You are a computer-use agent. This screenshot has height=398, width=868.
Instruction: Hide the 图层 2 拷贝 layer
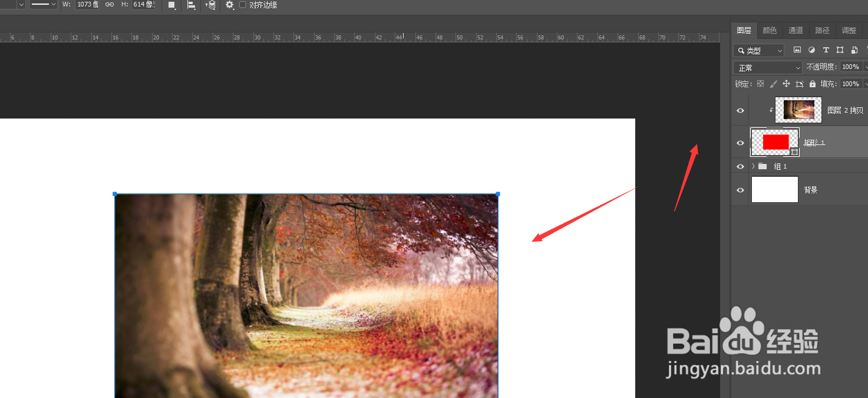tap(741, 110)
